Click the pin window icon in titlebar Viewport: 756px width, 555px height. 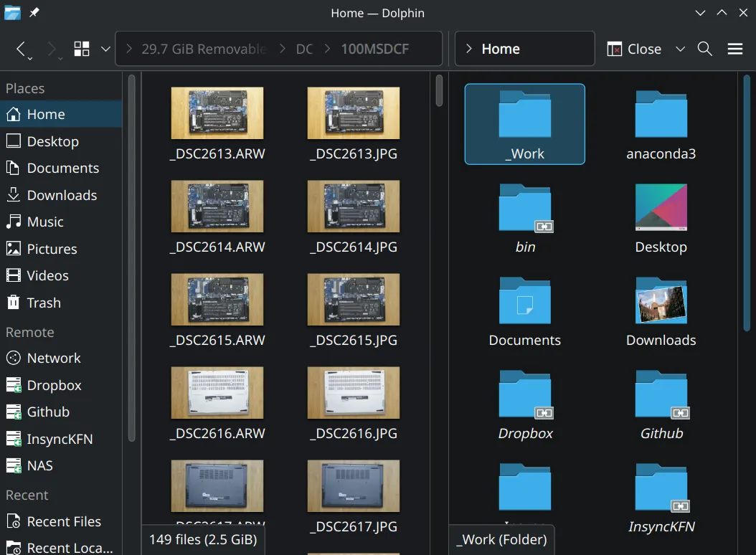[x=34, y=12]
